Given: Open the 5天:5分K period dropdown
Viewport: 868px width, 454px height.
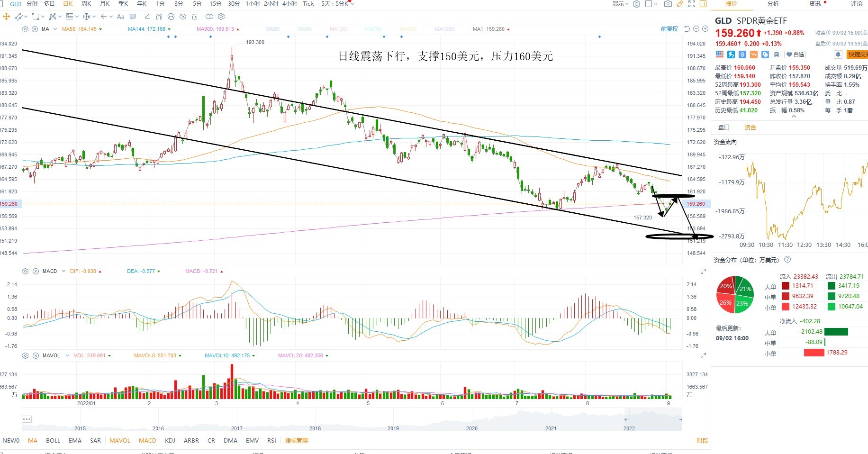Looking at the screenshot, I should [337, 4].
